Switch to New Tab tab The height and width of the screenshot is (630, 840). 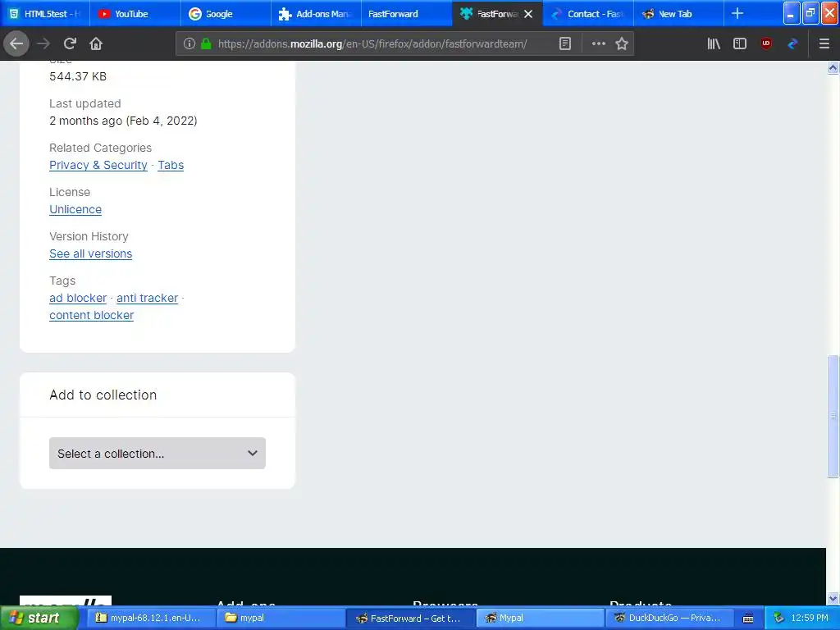pyautogui.click(x=678, y=13)
